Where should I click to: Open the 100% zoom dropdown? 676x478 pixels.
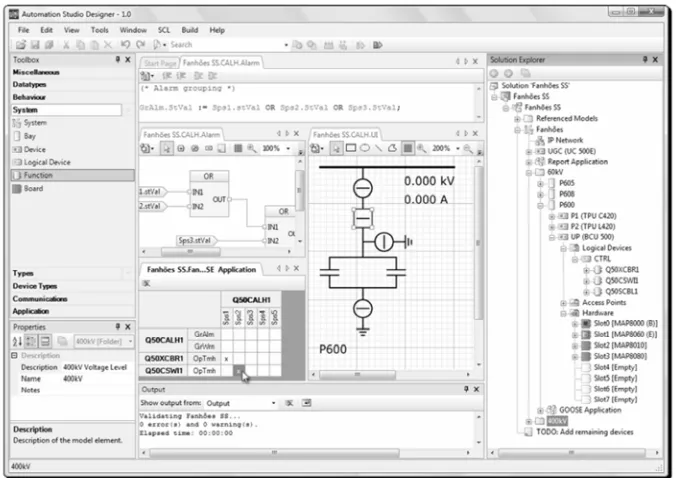(x=288, y=149)
